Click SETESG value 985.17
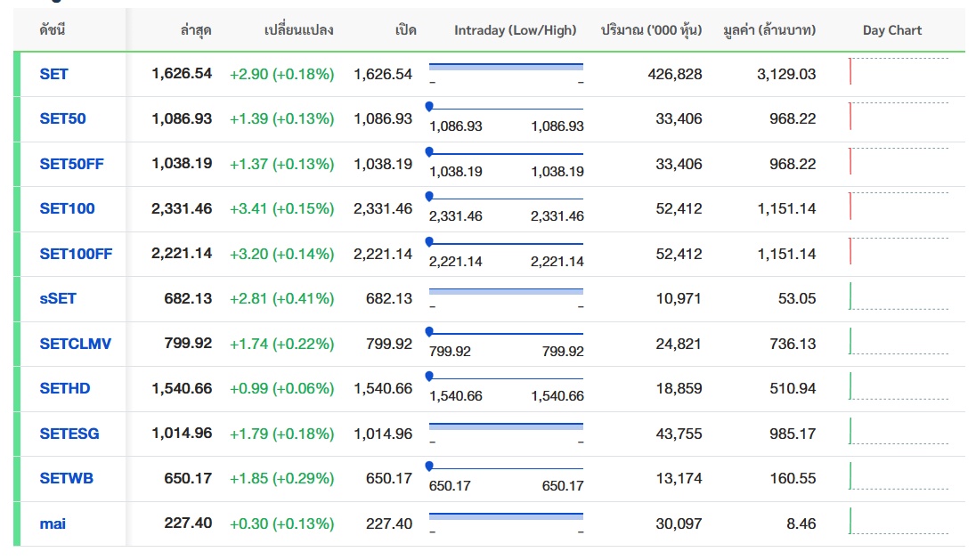This screenshot has height=560, width=976. [793, 434]
